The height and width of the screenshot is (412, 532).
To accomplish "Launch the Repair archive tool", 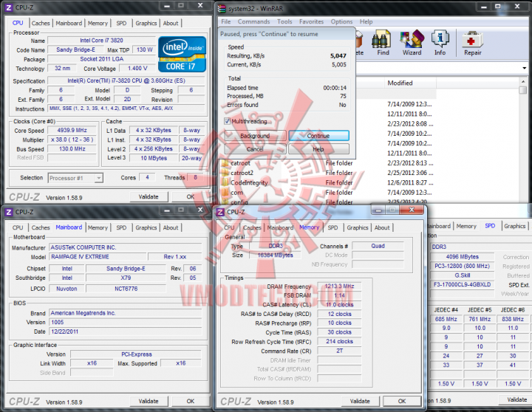I will (472, 39).
